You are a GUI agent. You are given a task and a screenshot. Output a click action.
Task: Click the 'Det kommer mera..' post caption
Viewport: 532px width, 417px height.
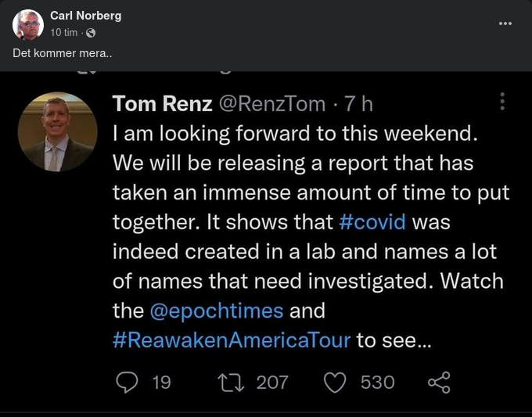pos(51,53)
